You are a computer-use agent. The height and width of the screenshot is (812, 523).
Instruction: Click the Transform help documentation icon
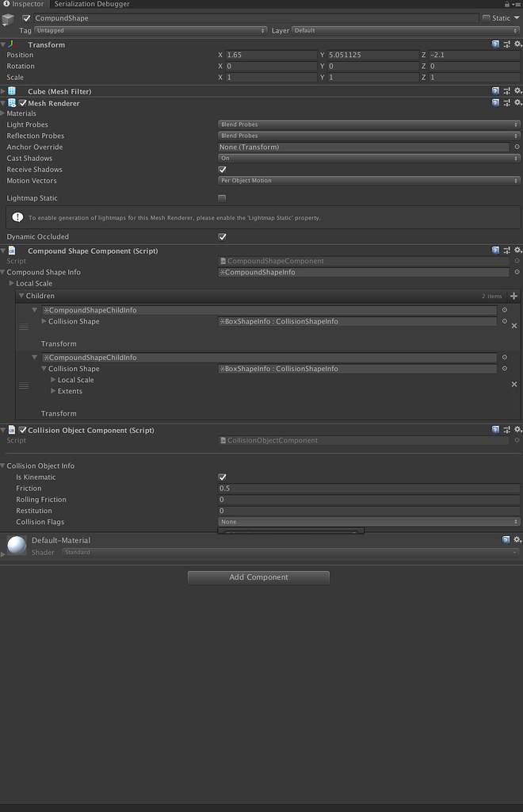click(496, 44)
